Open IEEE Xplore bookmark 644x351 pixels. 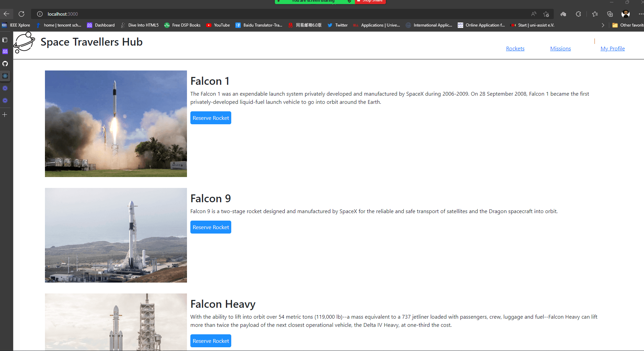click(x=16, y=25)
